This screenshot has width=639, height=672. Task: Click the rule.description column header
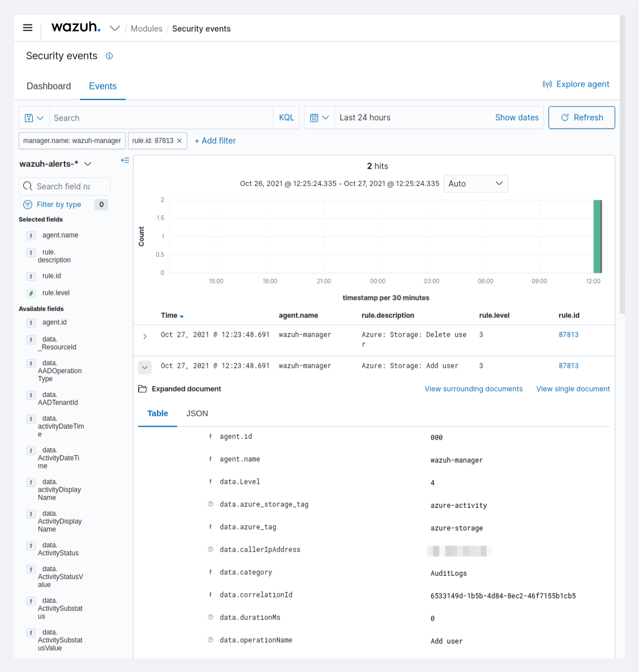click(x=388, y=316)
